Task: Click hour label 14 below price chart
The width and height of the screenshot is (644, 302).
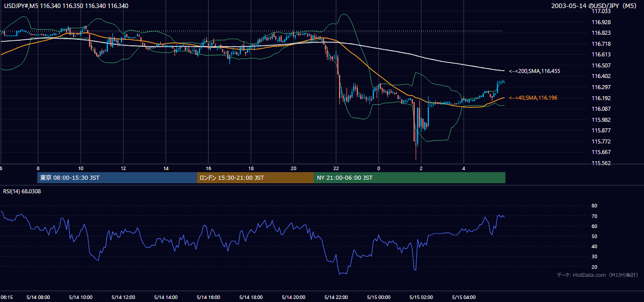Action: [166, 168]
